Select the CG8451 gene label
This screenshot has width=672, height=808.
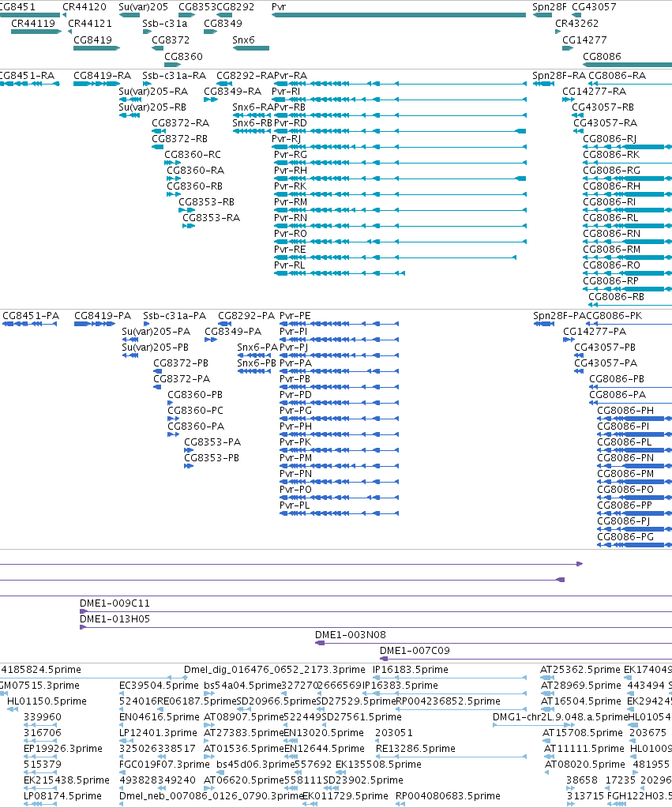pyautogui.click(x=17, y=6)
